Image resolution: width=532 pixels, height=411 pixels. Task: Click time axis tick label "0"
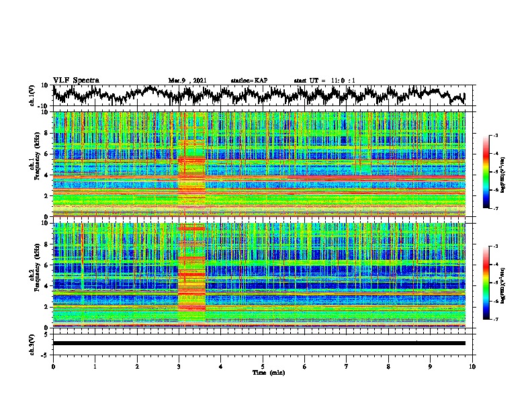click(53, 367)
